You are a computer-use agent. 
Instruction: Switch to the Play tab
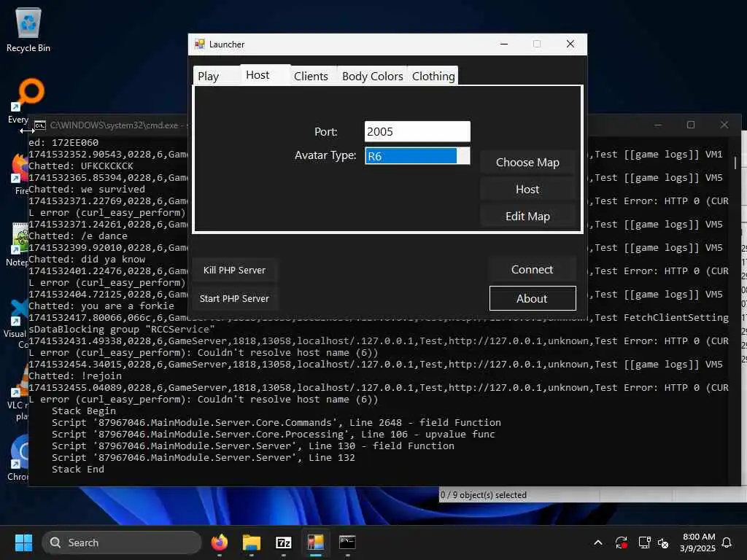pyautogui.click(x=216, y=76)
